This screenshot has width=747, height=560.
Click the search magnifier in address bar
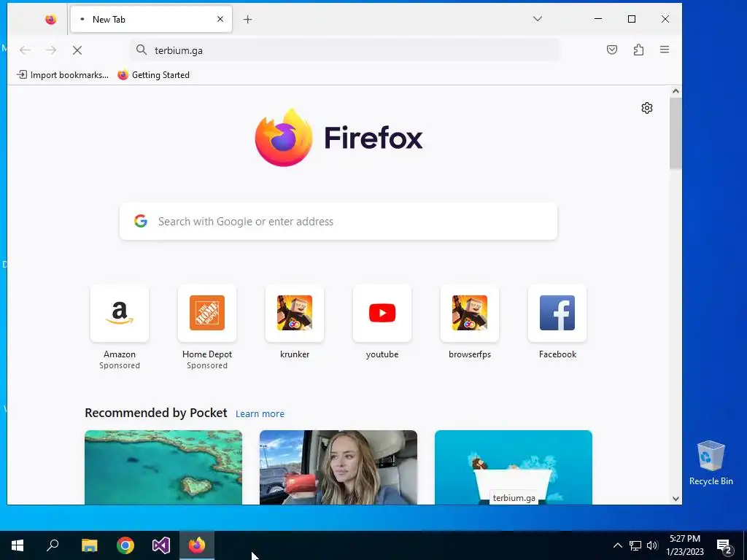coord(141,50)
